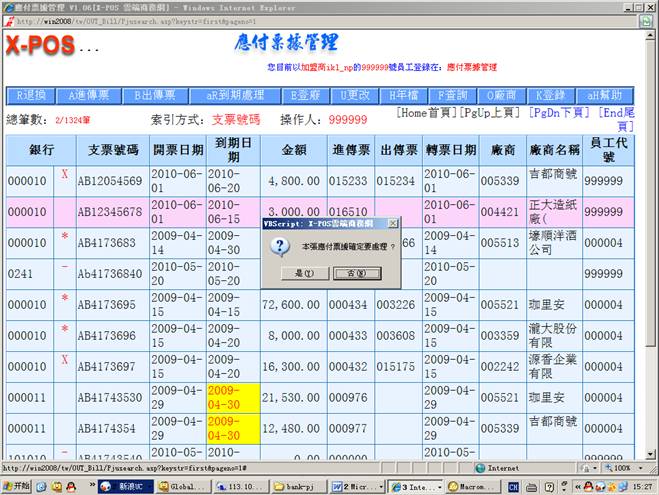Select cheque number AB12054569 cell
The height and width of the screenshot is (495, 659).
(x=109, y=181)
